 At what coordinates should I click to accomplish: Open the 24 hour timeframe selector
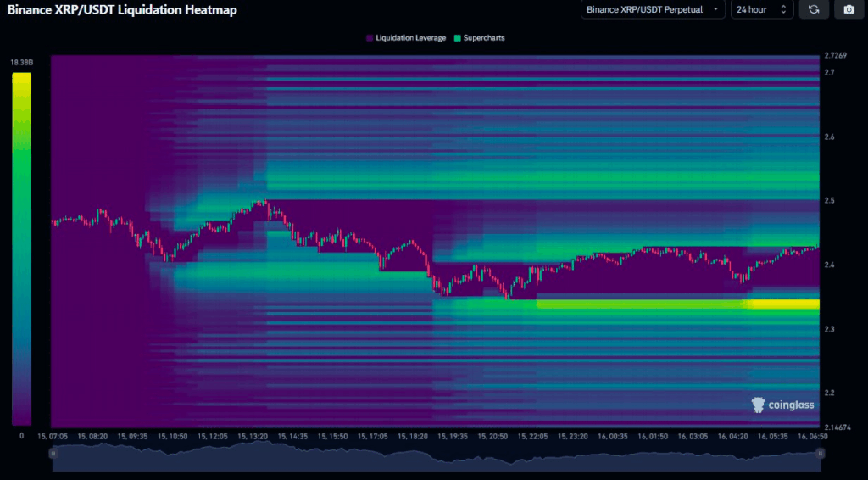click(762, 9)
